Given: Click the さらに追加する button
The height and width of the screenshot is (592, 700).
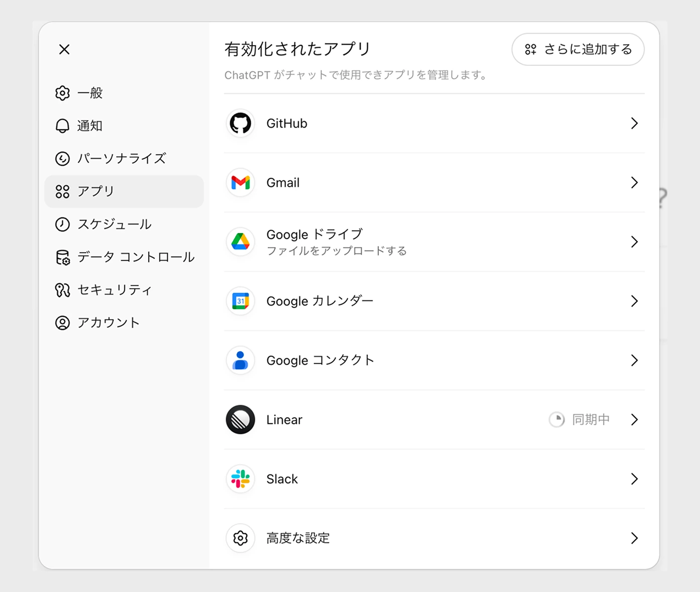Looking at the screenshot, I should pyautogui.click(x=578, y=49).
